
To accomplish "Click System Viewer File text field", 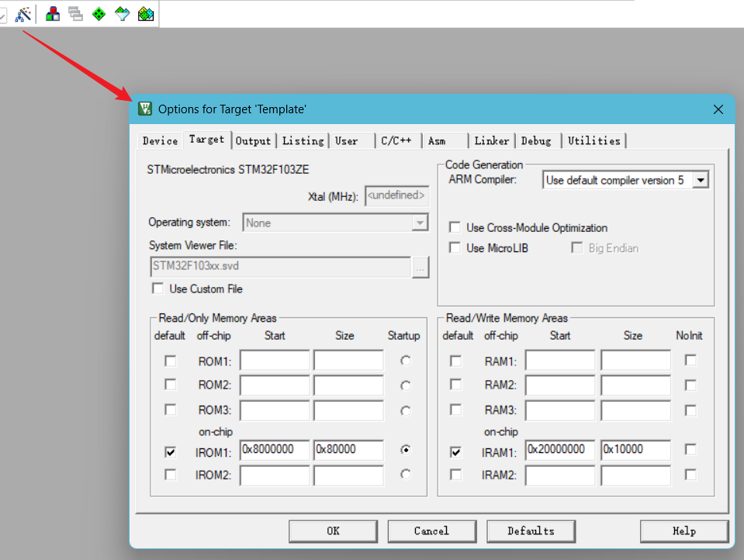I will click(280, 267).
